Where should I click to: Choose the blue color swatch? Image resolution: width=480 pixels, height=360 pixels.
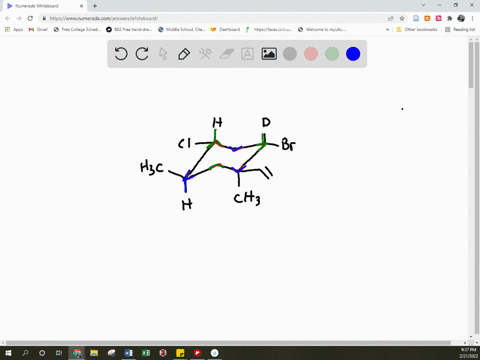click(353, 54)
